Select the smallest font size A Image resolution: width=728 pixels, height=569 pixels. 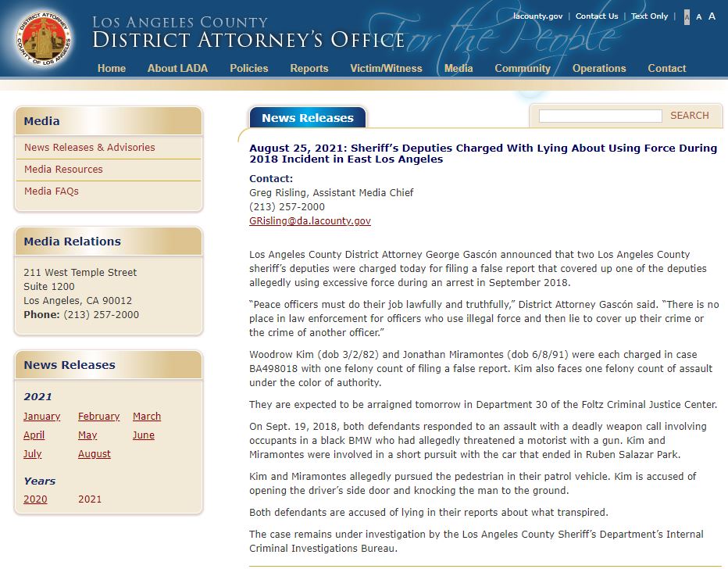[687, 17]
